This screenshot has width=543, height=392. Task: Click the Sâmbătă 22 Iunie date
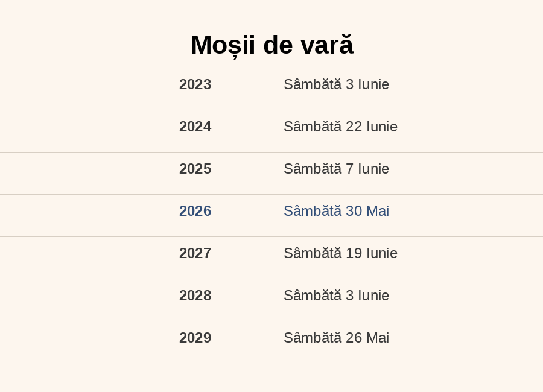pyautogui.click(x=340, y=127)
